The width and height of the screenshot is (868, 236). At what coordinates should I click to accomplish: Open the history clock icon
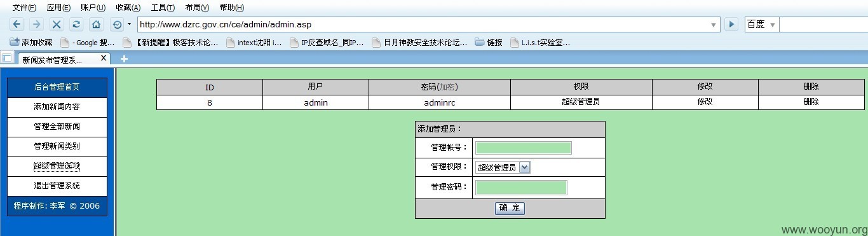[117, 24]
